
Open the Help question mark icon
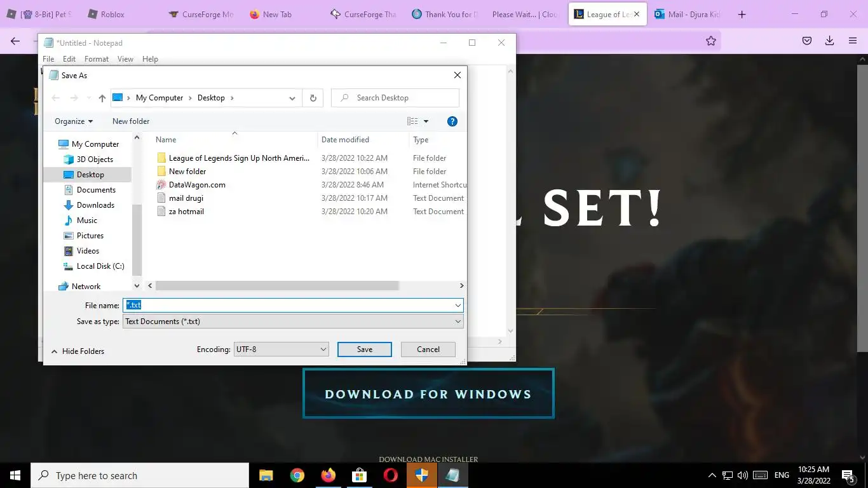(452, 121)
